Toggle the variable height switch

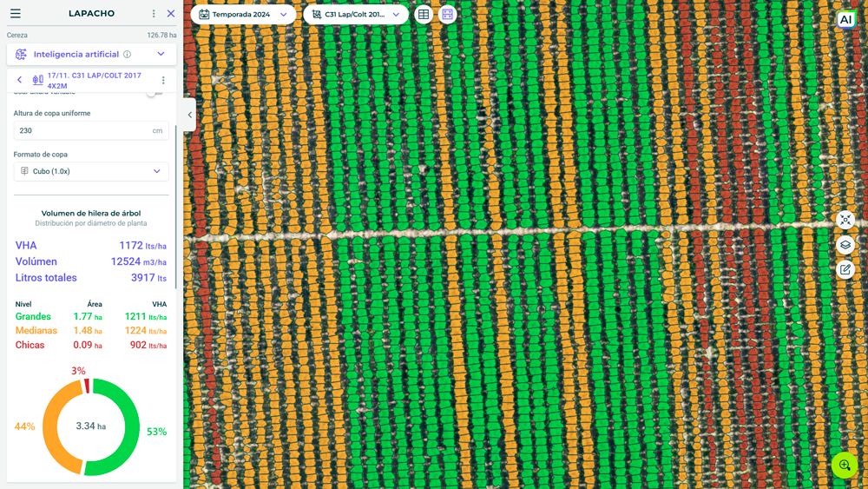(154, 93)
